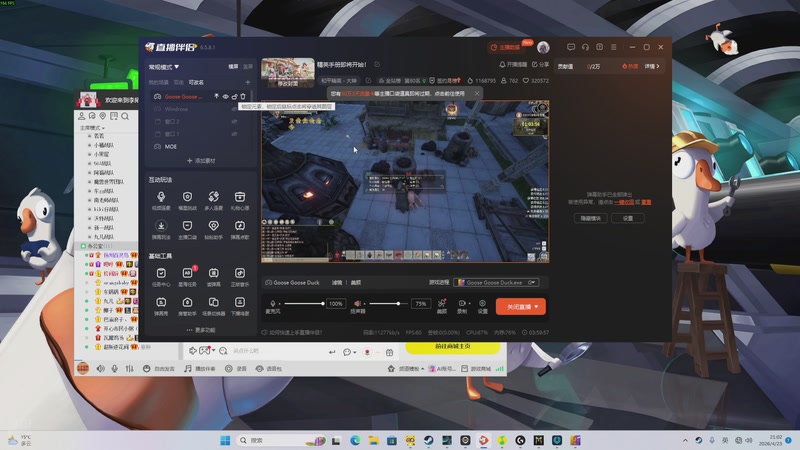Open the tool icon with red badge

point(187,277)
